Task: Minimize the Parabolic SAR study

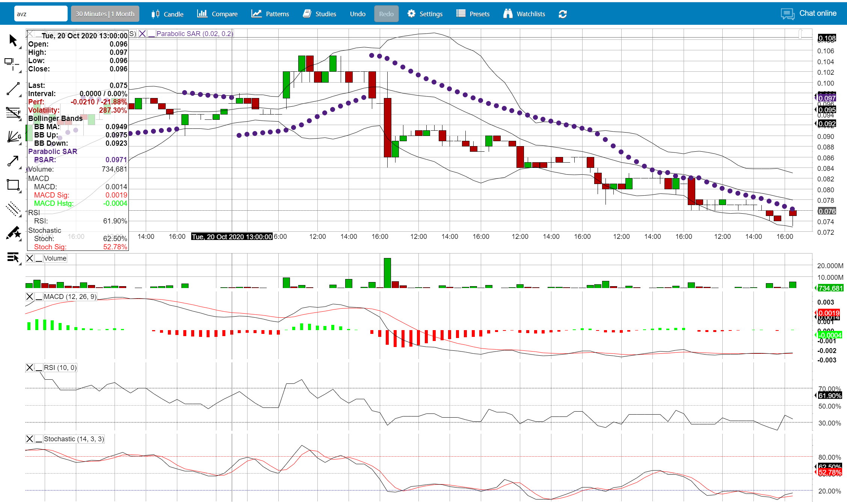Action: pyautogui.click(x=151, y=33)
